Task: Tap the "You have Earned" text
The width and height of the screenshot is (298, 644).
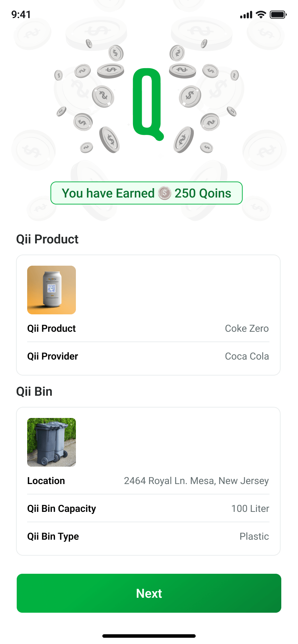Action: tap(108, 193)
